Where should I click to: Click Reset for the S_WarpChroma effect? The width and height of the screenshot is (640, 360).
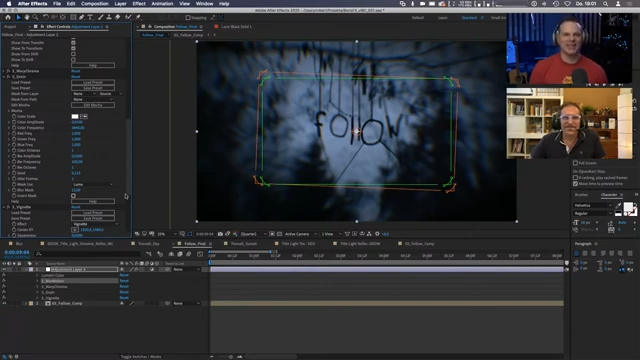76,71
